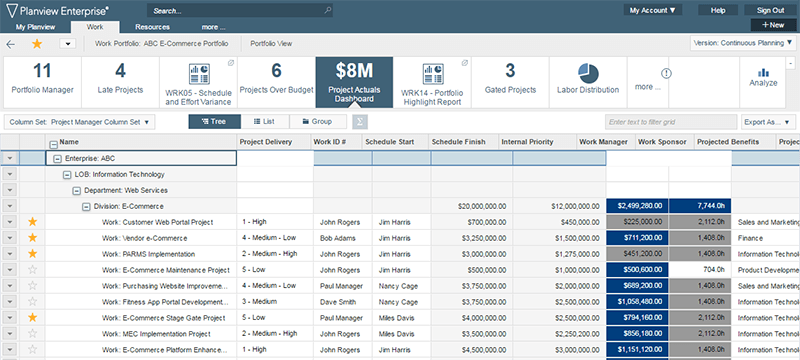The width and height of the screenshot is (800, 360).
Task: Toggle star for E-Commerce Stage Gate Project
Action: [33, 318]
